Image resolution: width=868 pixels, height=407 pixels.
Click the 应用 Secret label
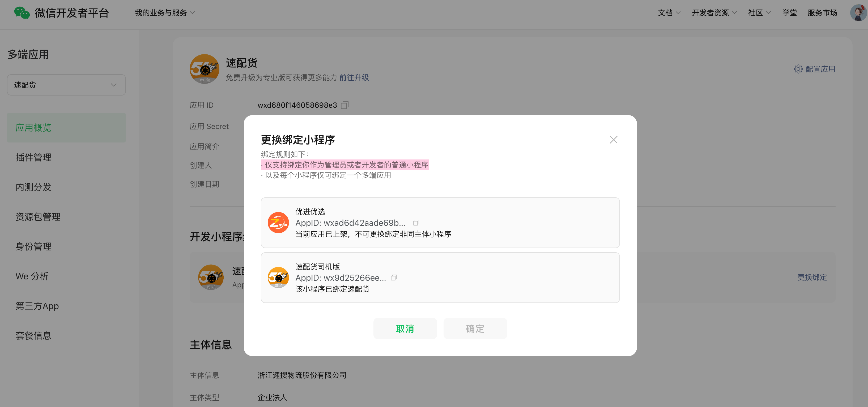pos(209,126)
